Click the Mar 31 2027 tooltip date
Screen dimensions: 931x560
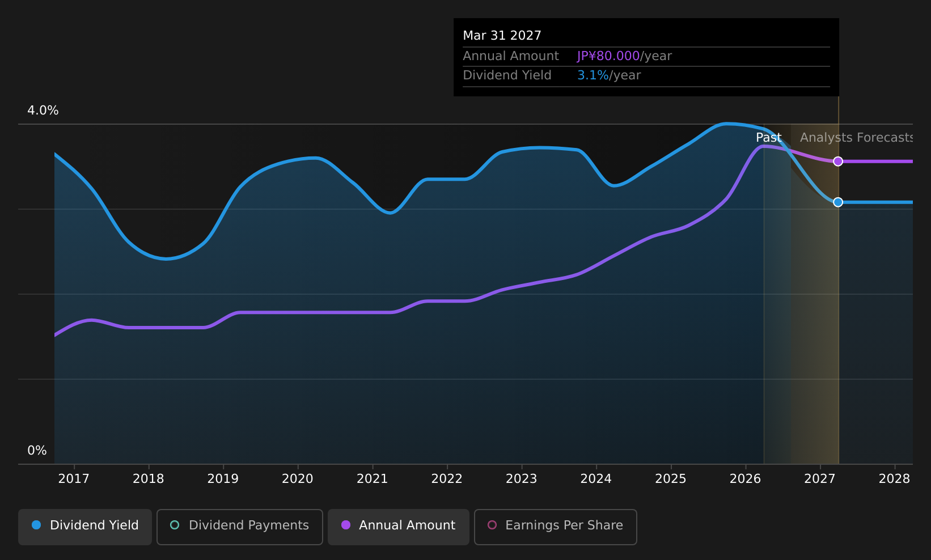coord(502,36)
